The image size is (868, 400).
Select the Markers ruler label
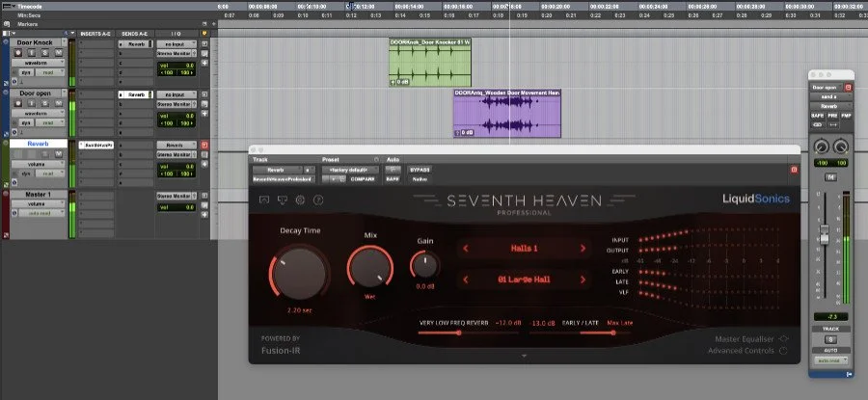28,24
